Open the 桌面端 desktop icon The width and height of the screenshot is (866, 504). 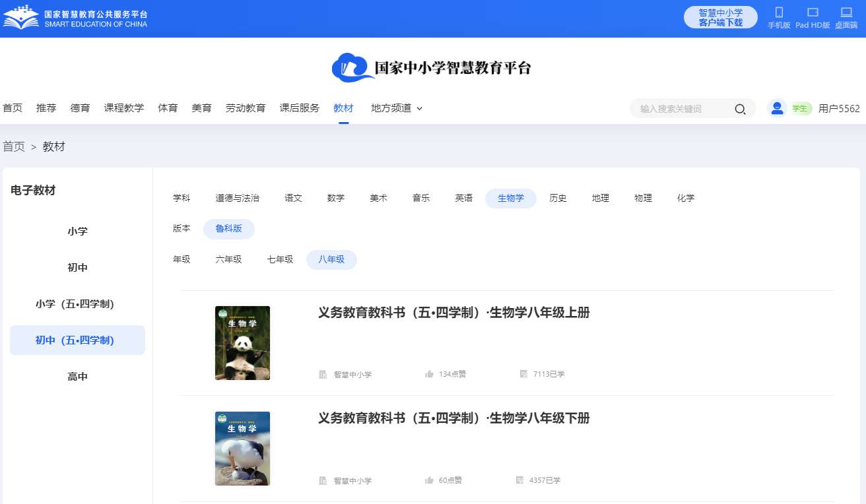(846, 12)
